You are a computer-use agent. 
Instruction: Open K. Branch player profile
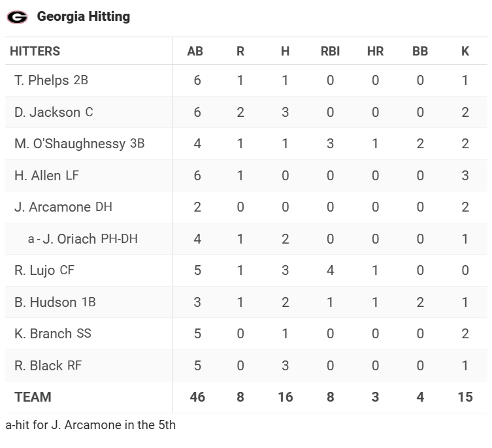coord(43,334)
